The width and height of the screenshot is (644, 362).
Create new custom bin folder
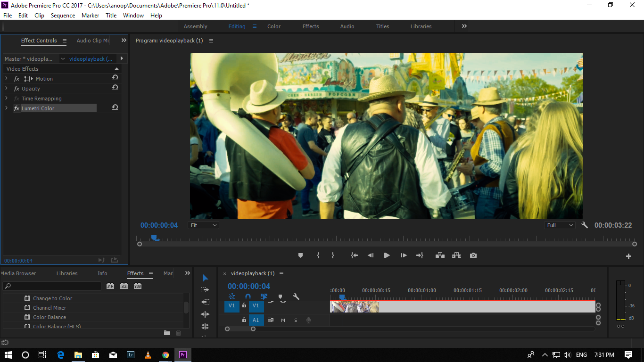(x=167, y=333)
